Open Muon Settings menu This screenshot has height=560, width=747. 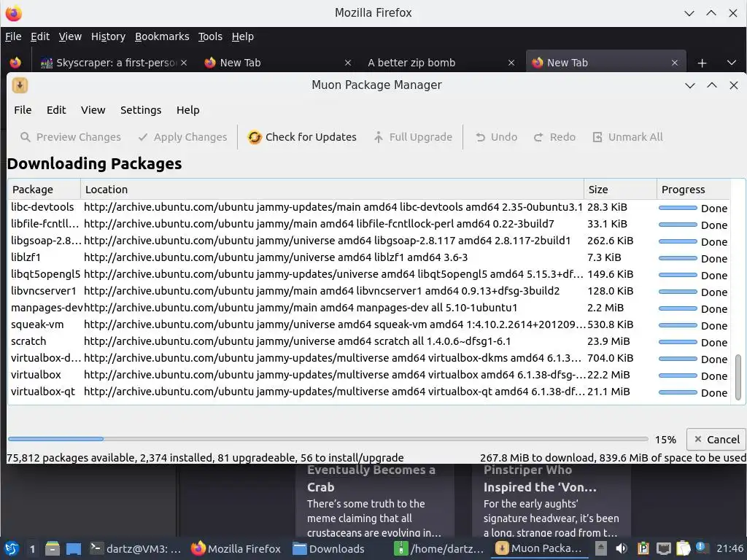point(141,110)
